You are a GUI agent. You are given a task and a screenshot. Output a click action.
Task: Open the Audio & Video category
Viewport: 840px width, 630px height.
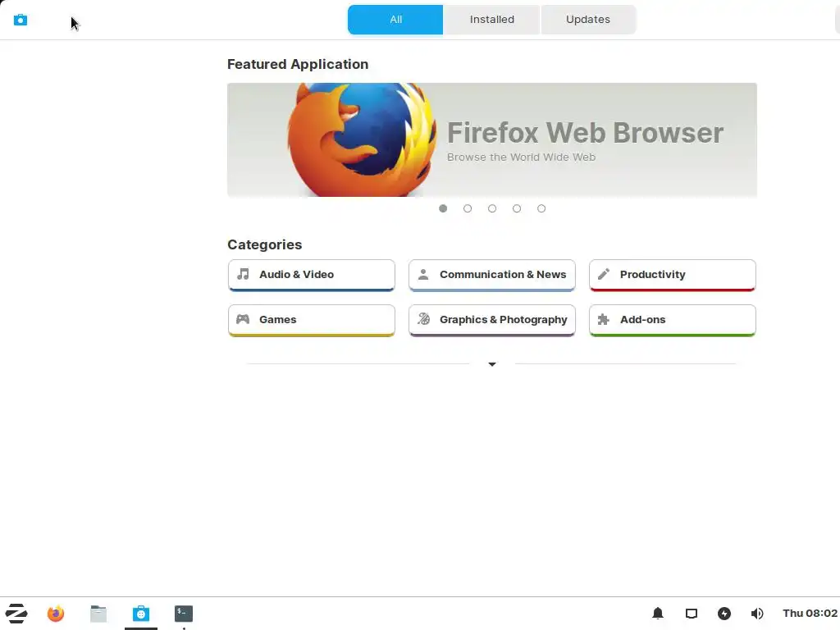click(x=311, y=275)
